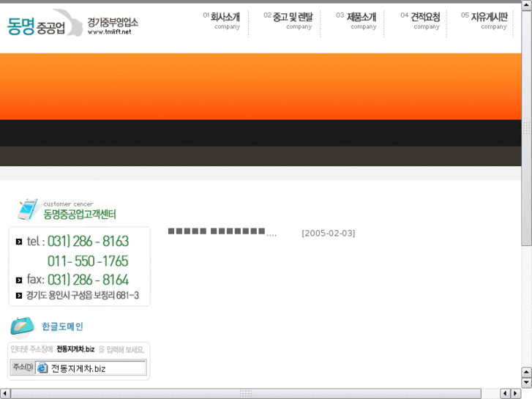Click the 주소(D) label
The image size is (532, 399).
coord(23,367)
